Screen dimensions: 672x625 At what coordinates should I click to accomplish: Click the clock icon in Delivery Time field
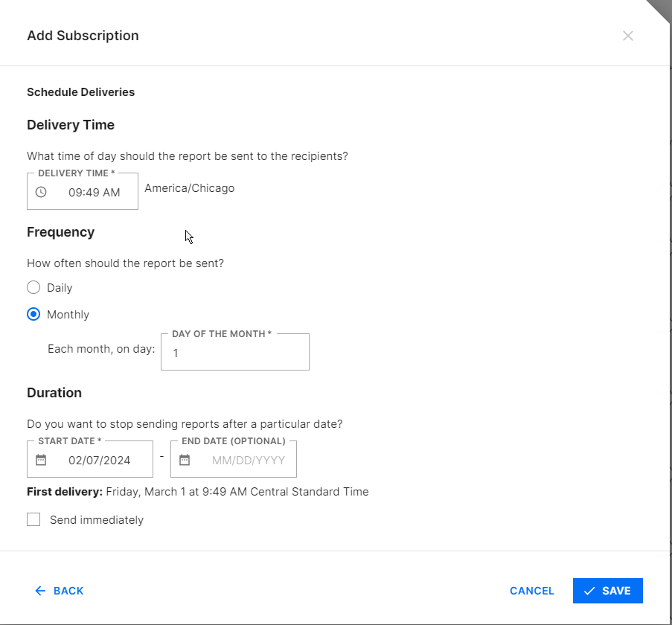click(42, 191)
